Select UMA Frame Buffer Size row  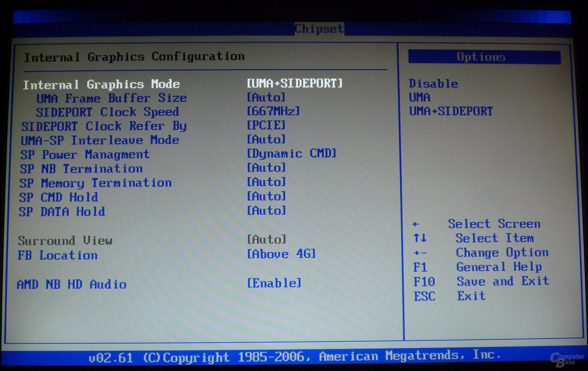[111, 98]
